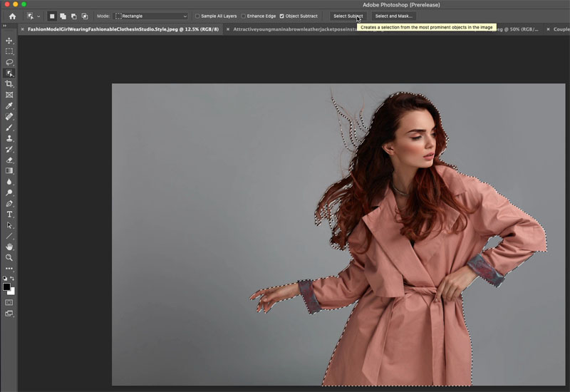Select the Clone Stamp tool

click(9, 138)
